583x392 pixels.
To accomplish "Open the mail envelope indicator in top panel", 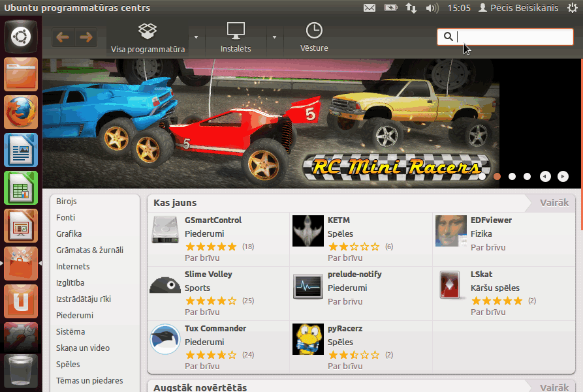I will [370, 8].
